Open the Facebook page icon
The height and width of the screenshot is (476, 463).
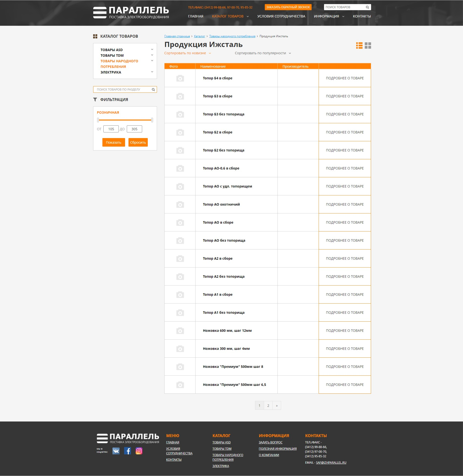click(128, 451)
